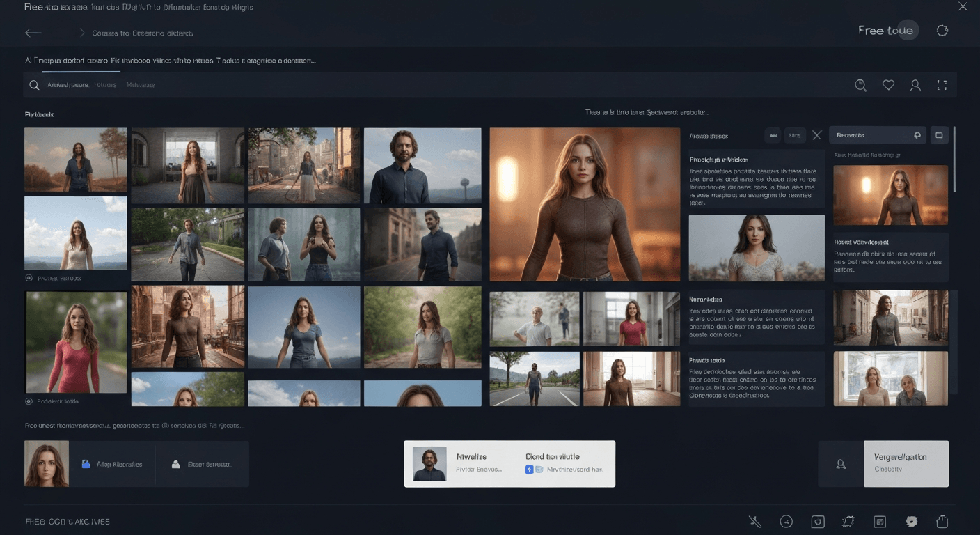980x535 pixels.
Task: Open the export icon at bottom right
Action: click(x=942, y=521)
